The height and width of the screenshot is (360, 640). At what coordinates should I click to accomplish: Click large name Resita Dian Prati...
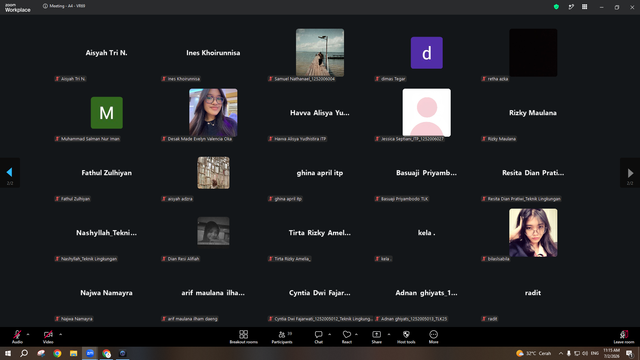point(533,173)
